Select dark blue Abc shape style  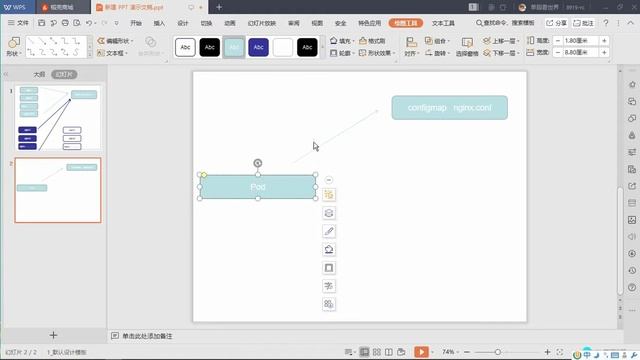tap(258, 47)
